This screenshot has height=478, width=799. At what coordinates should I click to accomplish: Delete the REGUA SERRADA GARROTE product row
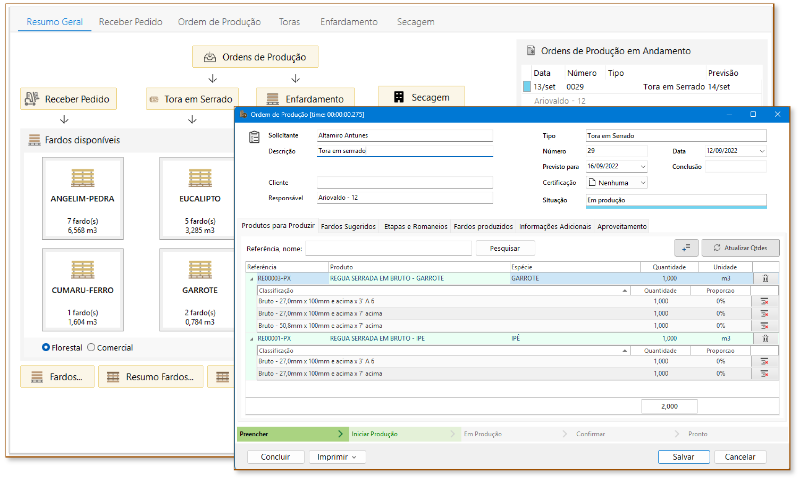pos(765,279)
